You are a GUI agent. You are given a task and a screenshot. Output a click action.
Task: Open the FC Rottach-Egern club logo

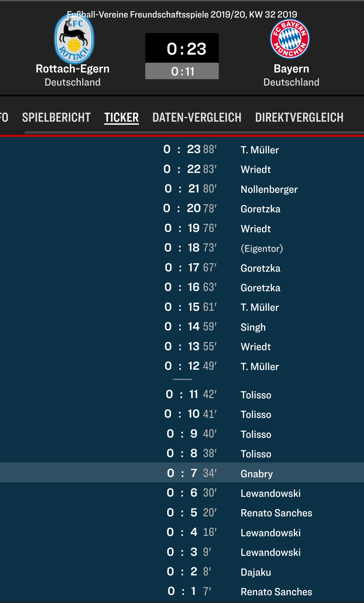tap(74, 38)
